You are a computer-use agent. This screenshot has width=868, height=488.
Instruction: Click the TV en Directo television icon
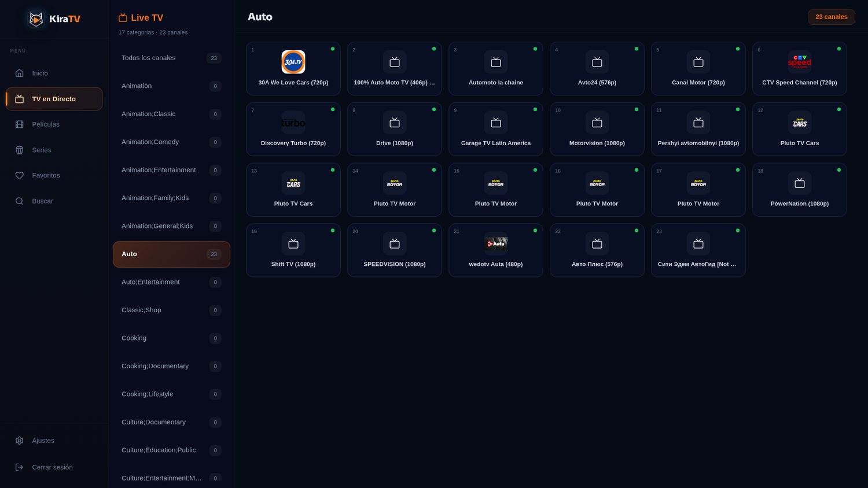point(19,99)
